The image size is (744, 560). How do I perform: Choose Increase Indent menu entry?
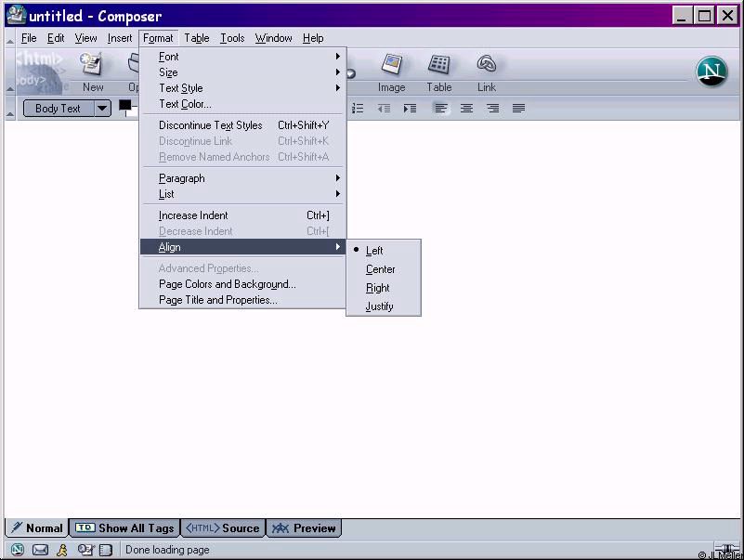click(x=243, y=215)
